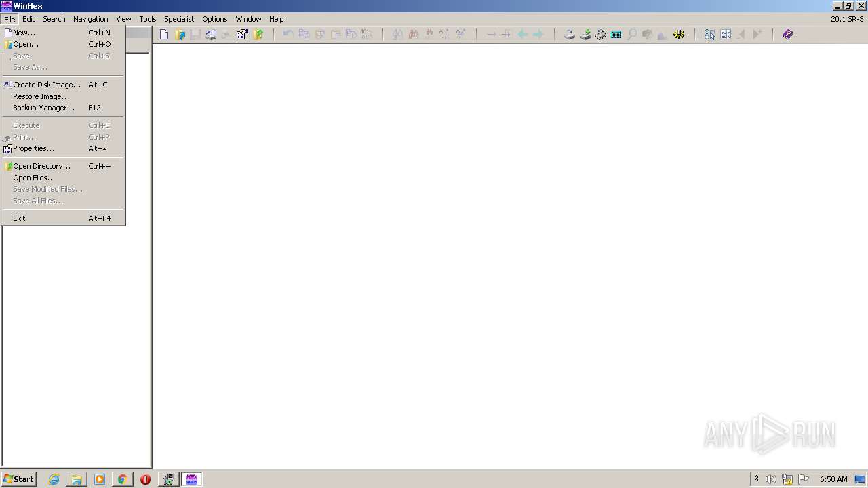
Task: Click the Clone Disk green-arrow drive icon
Action: coord(585,35)
